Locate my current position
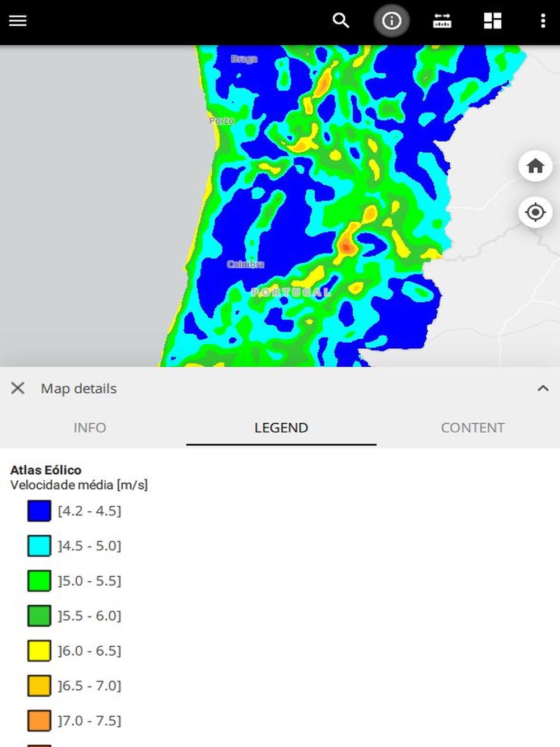The height and width of the screenshot is (747, 560). point(535,212)
